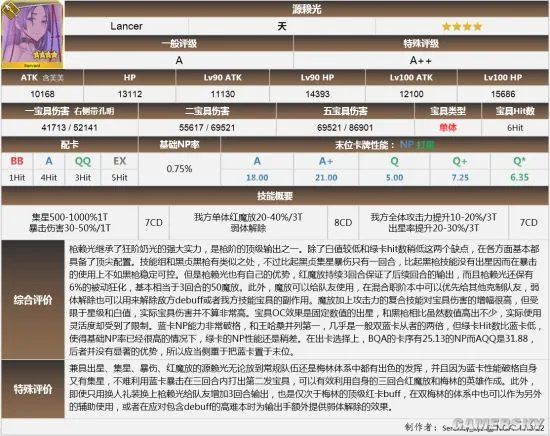
Task: Select the servant name title 源赖光
Action: pyautogui.click(x=307, y=9)
